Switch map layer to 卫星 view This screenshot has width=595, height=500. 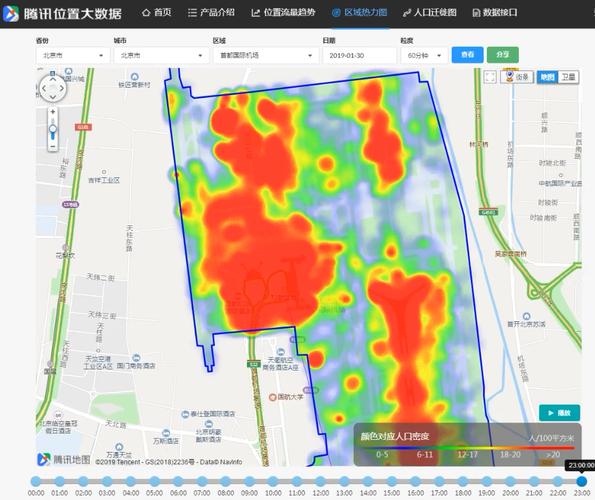click(x=568, y=77)
